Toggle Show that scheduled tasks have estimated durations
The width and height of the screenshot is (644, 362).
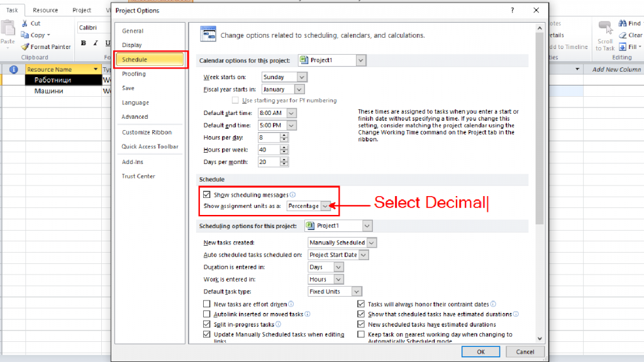[361, 314]
